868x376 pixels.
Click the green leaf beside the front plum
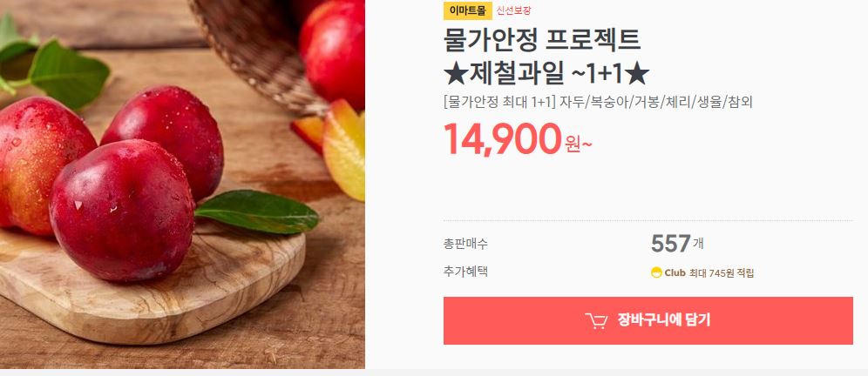[257, 211]
